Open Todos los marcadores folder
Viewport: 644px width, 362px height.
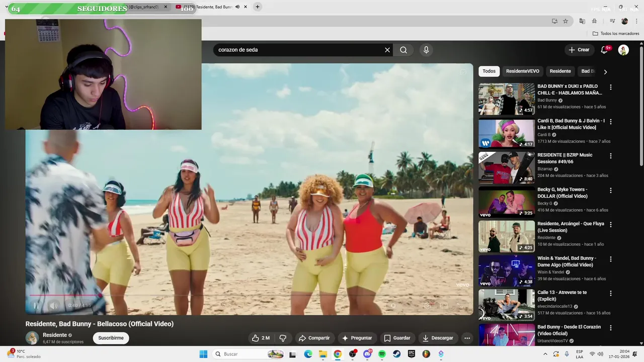(x=616, y=34)
